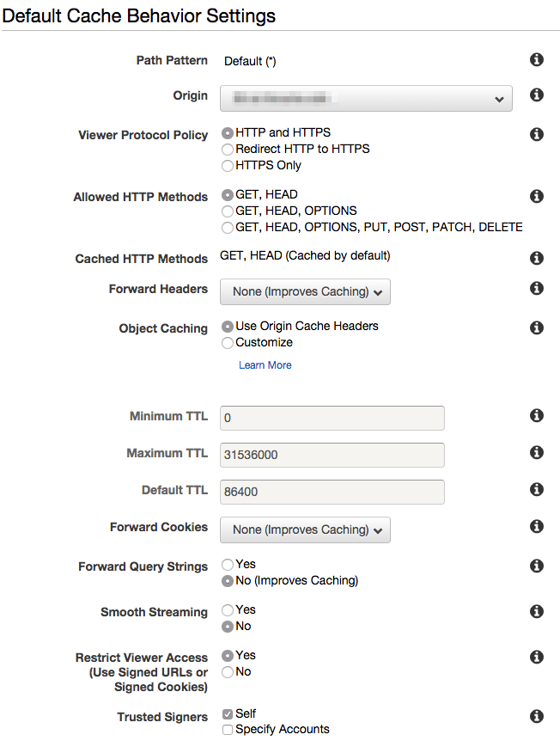560x753 pixels.
Task: Show the Trusted Signers info icon
Action: pyautogui.click(x=537, y=716)
